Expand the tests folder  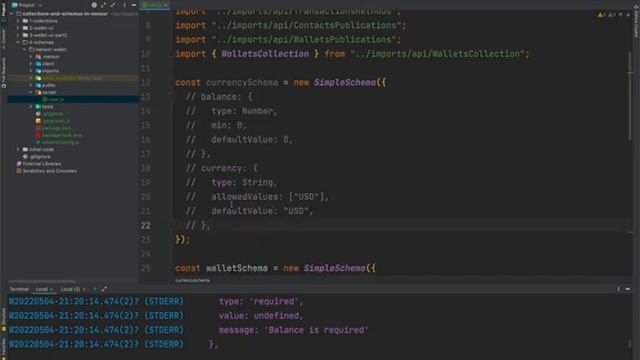point(31,107)
